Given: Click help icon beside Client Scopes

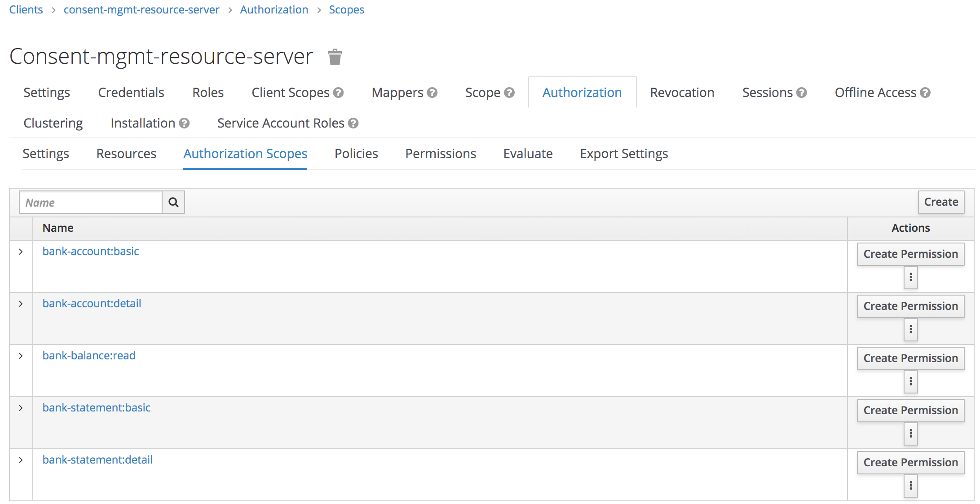Looking at the screenshot, I should [339, 93].
